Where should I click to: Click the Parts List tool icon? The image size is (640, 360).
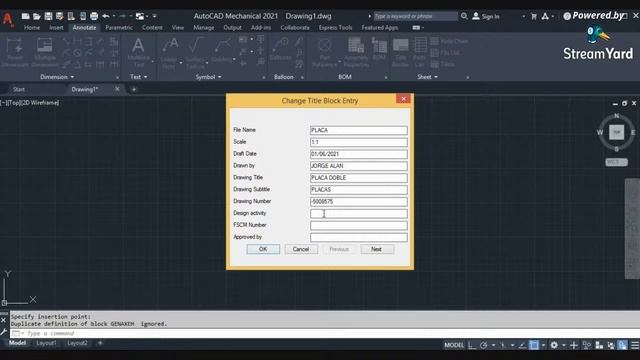[x=420, y=52]
